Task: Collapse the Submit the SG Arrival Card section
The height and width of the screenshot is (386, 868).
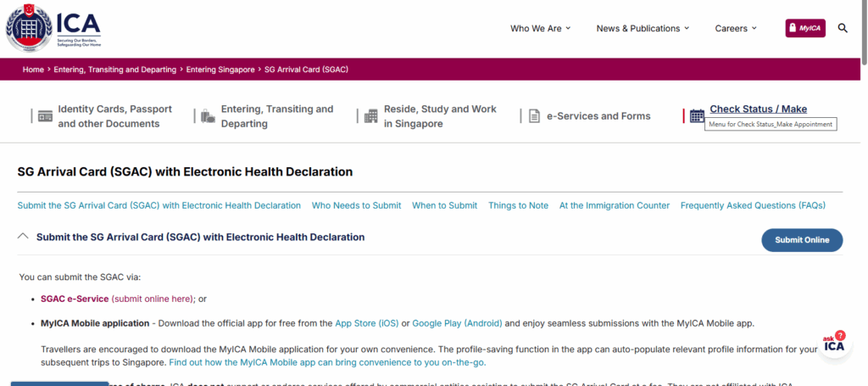Action: tap(23, 237)
